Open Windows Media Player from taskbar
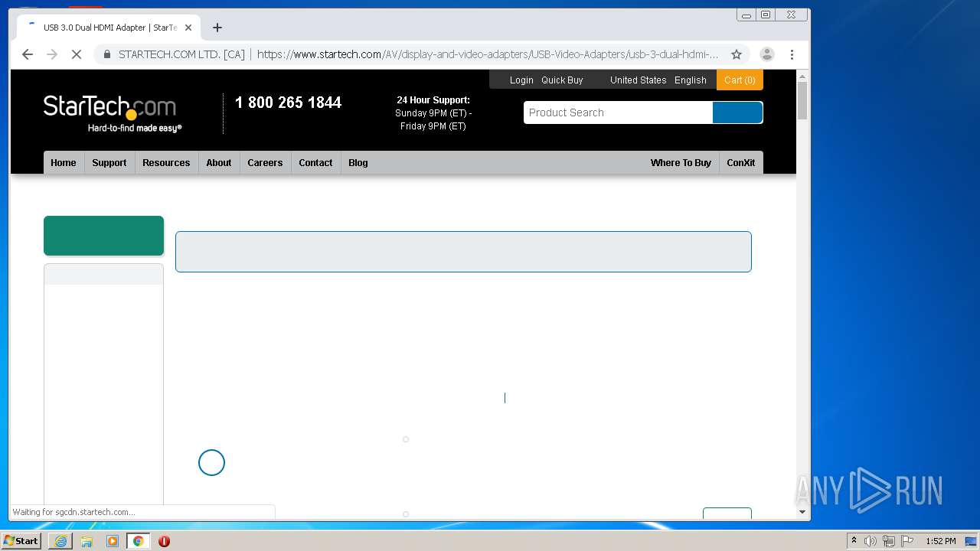This screenshot has height=551, width=980. point(113,541)
